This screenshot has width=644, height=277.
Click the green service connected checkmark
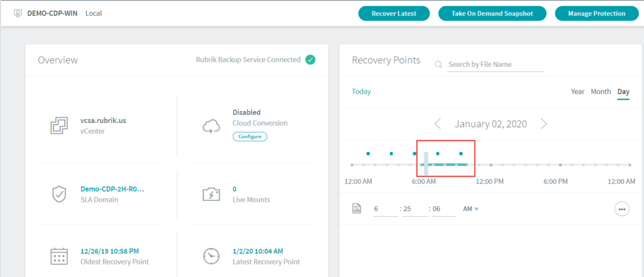point(311,60)
